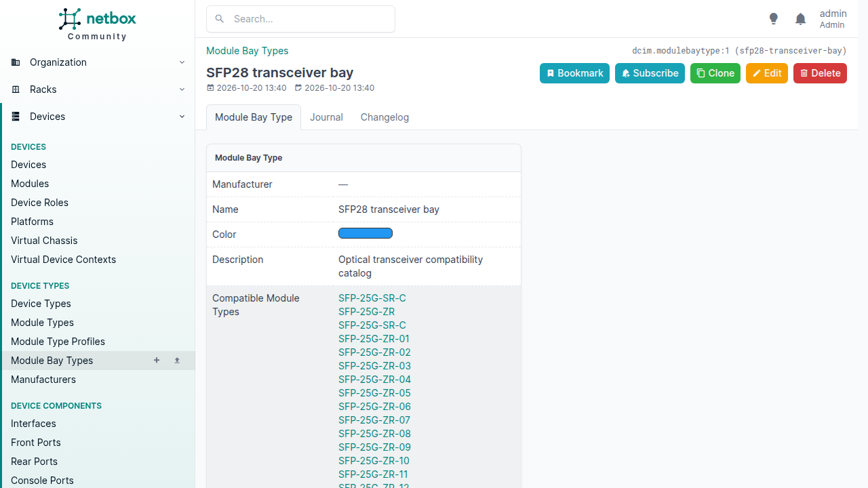Open Module Type Profiles
Image resolution: width=868 pixels, height=488 pixels.
58,342
